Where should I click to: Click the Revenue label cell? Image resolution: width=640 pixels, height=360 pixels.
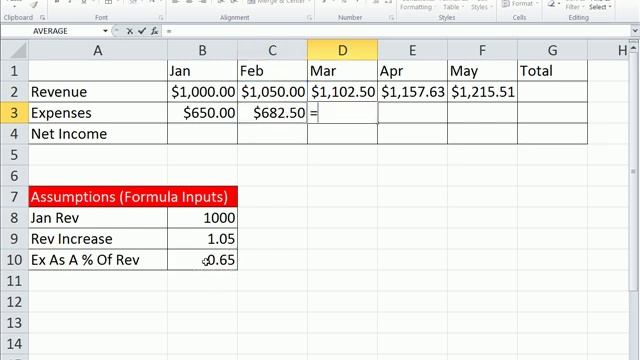(x=98, y=92)
